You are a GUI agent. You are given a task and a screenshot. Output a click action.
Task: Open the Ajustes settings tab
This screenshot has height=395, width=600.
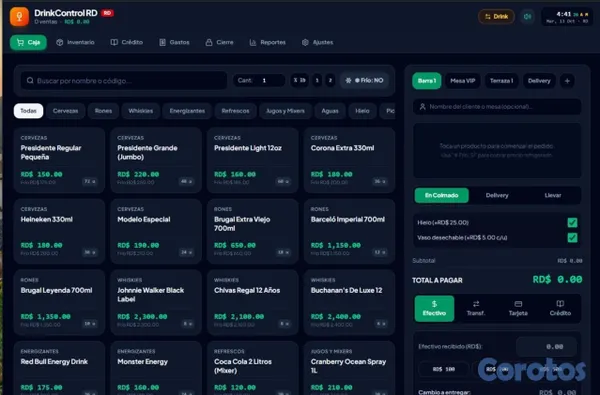317,42
